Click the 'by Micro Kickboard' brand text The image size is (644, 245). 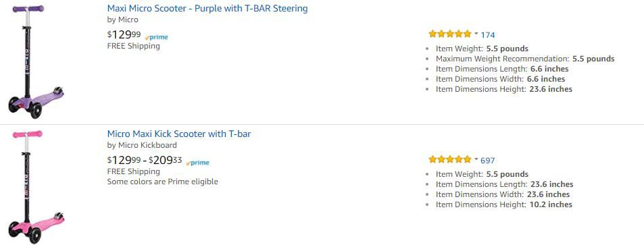pos(142,145)
